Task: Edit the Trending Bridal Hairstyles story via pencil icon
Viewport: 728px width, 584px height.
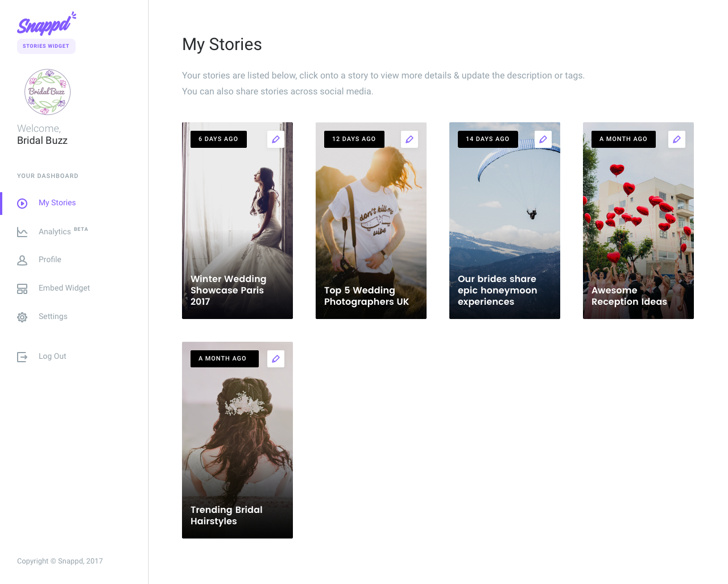Action: 275,358
